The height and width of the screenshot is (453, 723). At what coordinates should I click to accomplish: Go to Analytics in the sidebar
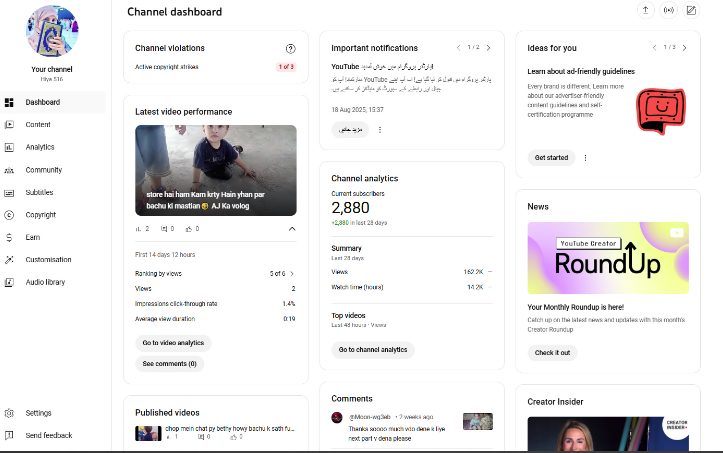[x=53, y=147]
